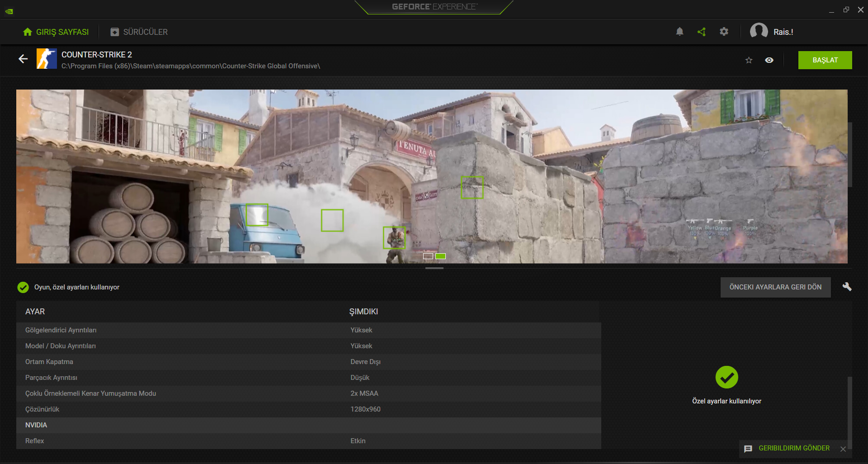The image size is (868, 464).
Task: Dismiss the feedback bar with X
Action: pyautogui.click(x=843, y=449)
